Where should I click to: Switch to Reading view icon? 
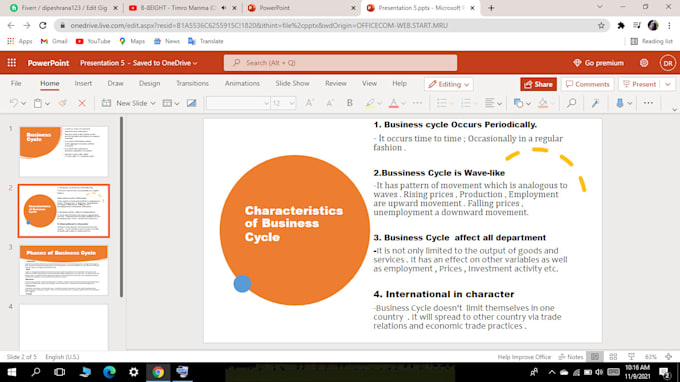pyautogui.click(x=631, y=356)
